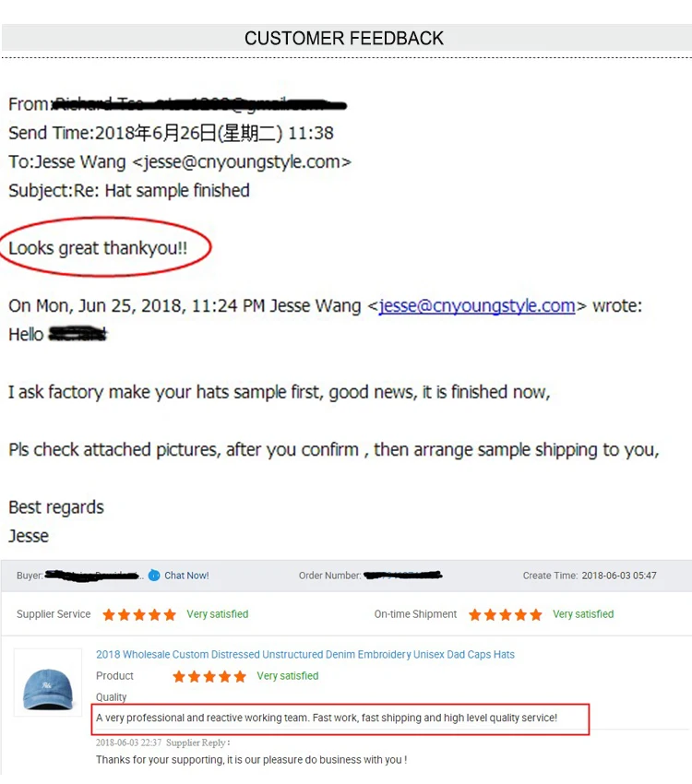Click the blue Chat Now bubble icon

click(x=154, y=576)
